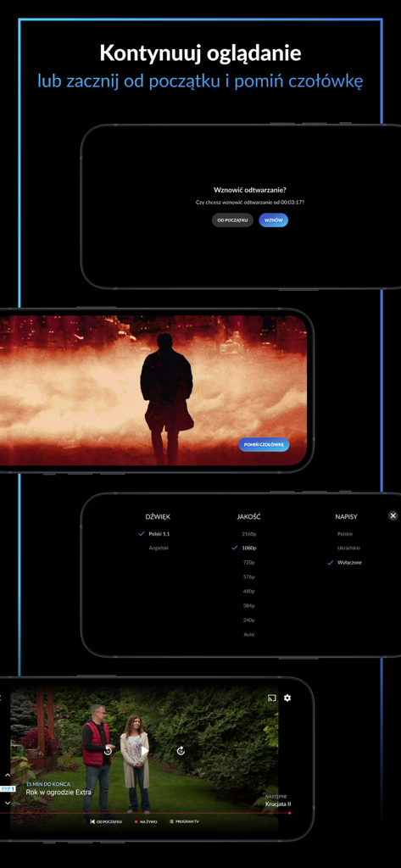401x868 pixels.
Task: Tap the DŹWIĘK column heading
Action: click(158, 516)
